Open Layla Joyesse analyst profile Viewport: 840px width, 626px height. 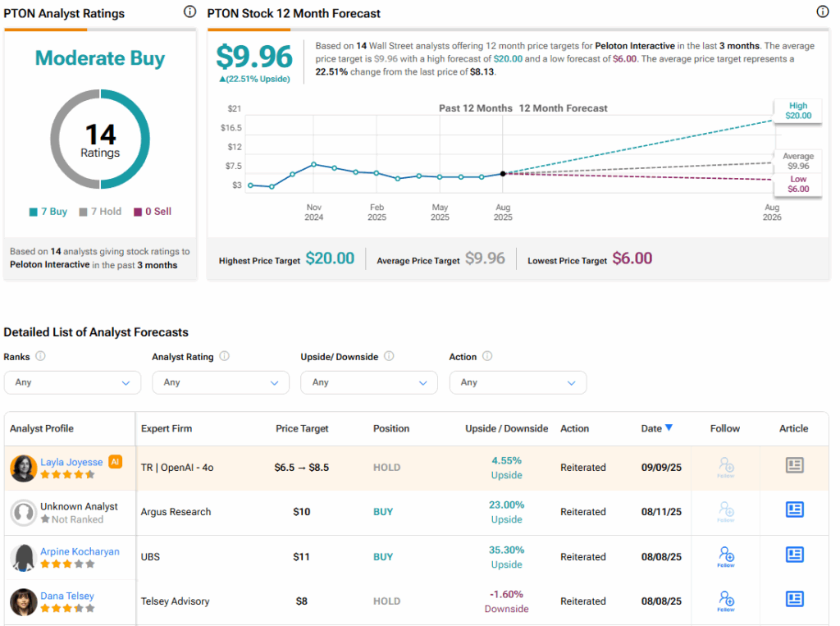71,462
